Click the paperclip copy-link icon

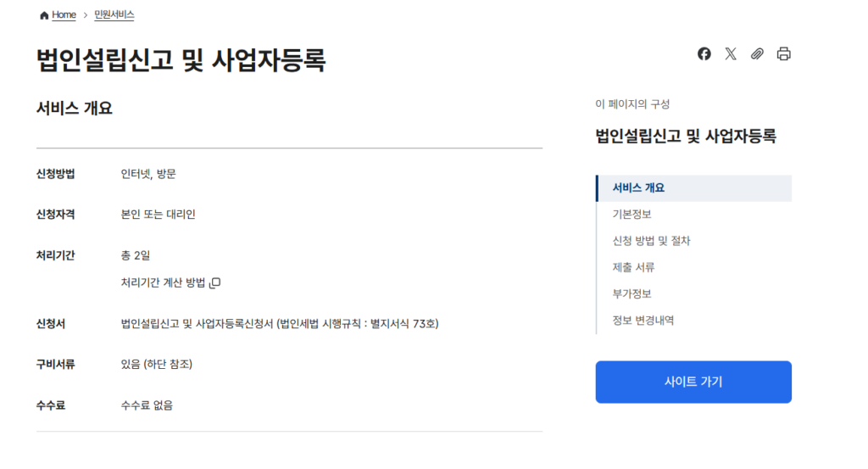click(x=757, y=54)
